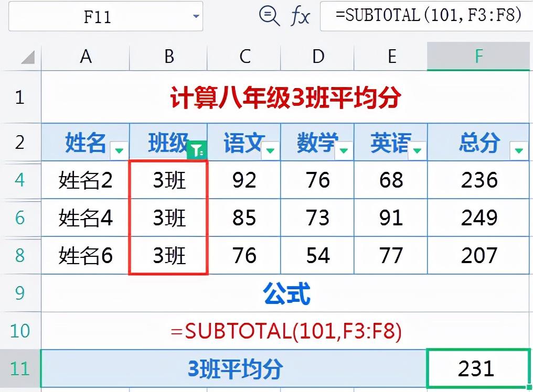Screen dimensions: 533x392
Task: Select column F header
Action: [478, 57]
